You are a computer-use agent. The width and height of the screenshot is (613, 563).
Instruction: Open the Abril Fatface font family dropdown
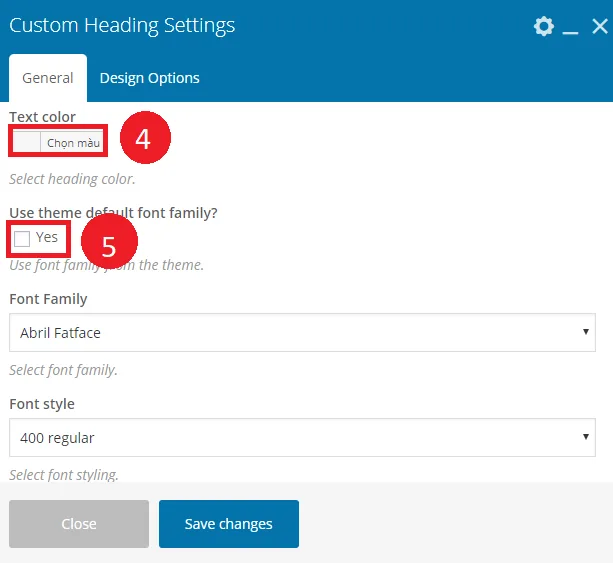tap(302, 332)
